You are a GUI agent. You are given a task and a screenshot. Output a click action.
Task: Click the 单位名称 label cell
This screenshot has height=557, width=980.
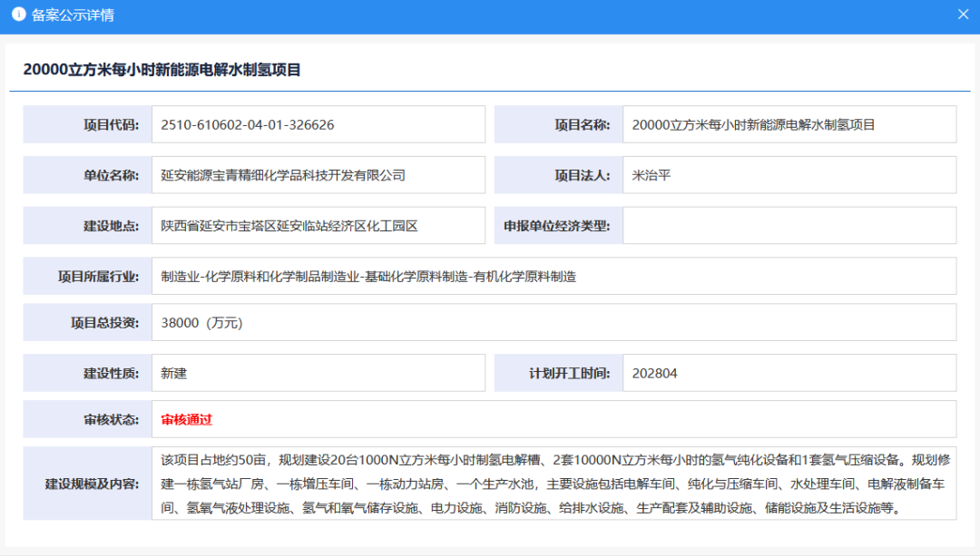pos(87,175)
